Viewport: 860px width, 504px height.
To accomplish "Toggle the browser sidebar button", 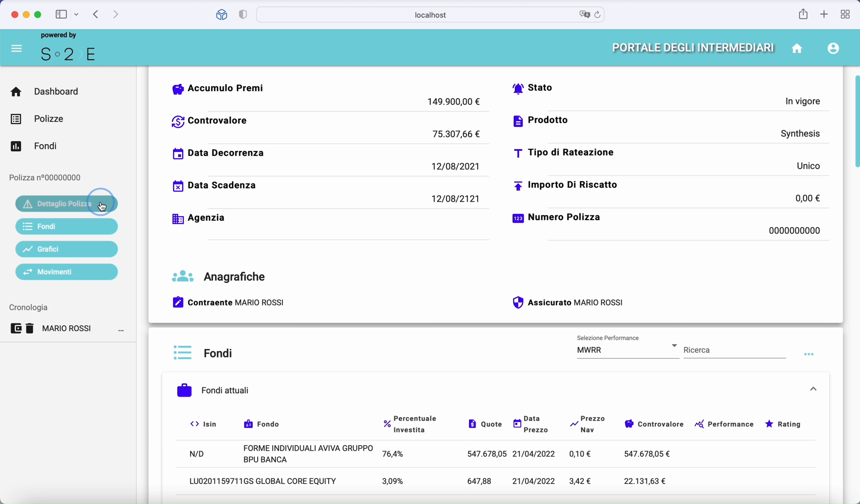I will point(61,15).
